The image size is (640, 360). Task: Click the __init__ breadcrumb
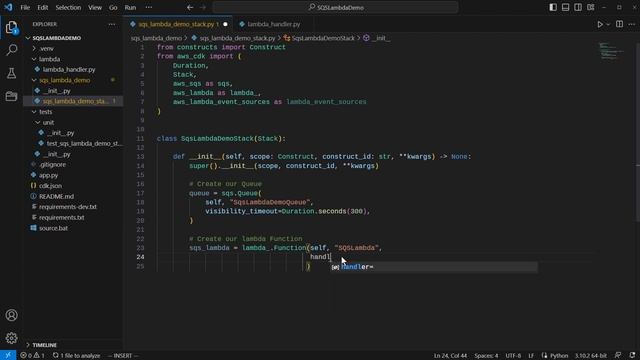(376, 38)
